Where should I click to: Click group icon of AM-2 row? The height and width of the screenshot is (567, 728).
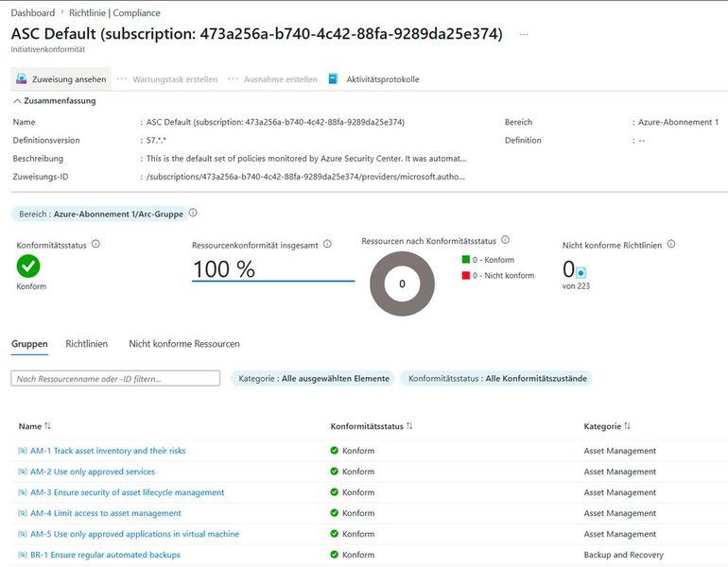coord(23,472)
